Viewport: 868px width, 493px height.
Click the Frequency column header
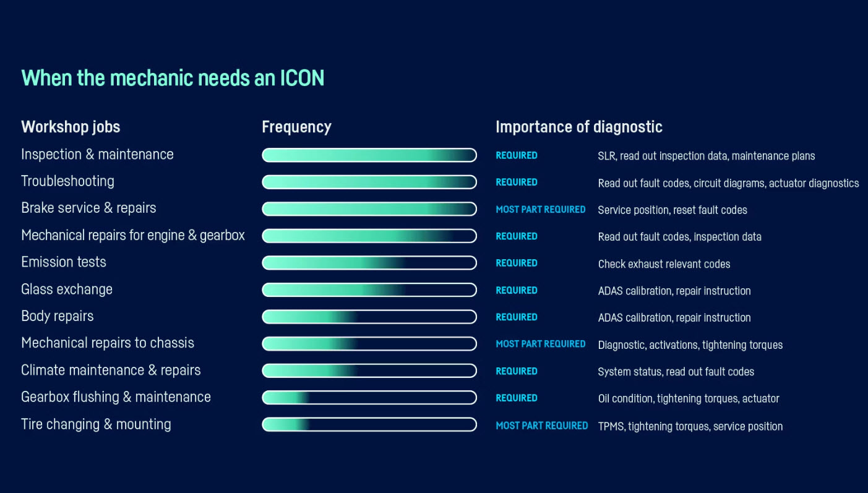coord(296,127)
